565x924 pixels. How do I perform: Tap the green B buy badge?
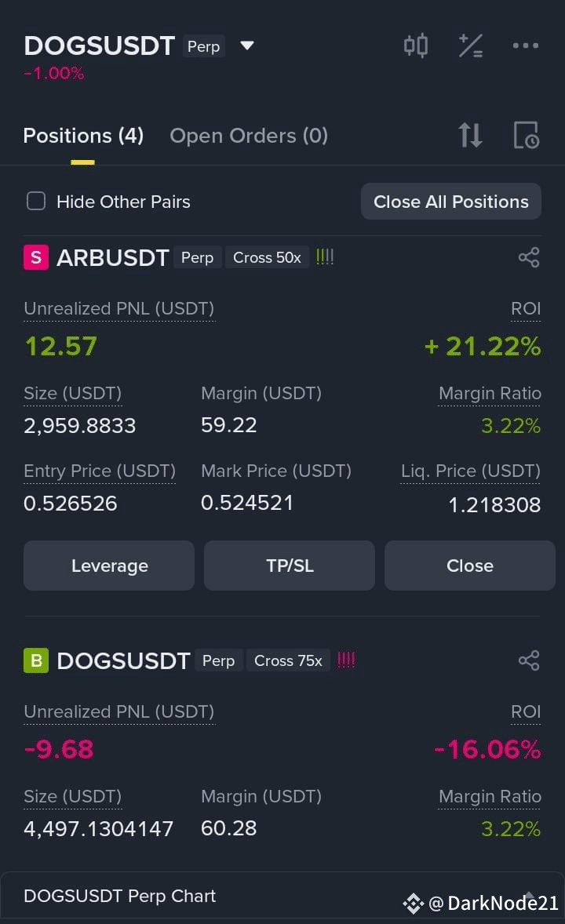coord(36,660)
